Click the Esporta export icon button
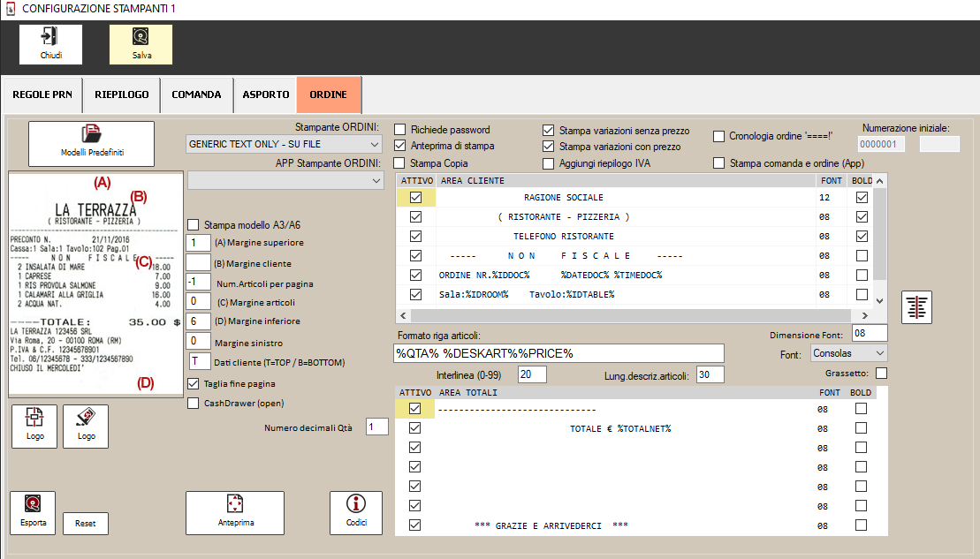 click(32, 513)
